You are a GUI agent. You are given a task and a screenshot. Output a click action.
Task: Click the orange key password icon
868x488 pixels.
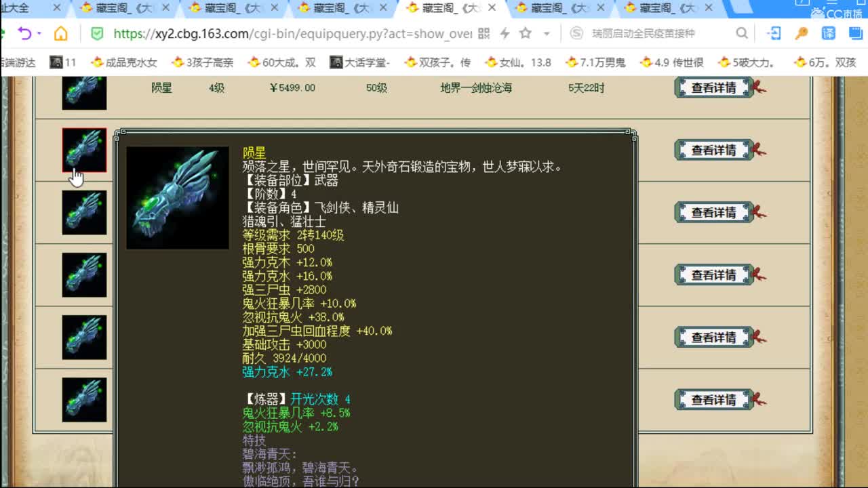pyautogui.click(x=802, y=33)
